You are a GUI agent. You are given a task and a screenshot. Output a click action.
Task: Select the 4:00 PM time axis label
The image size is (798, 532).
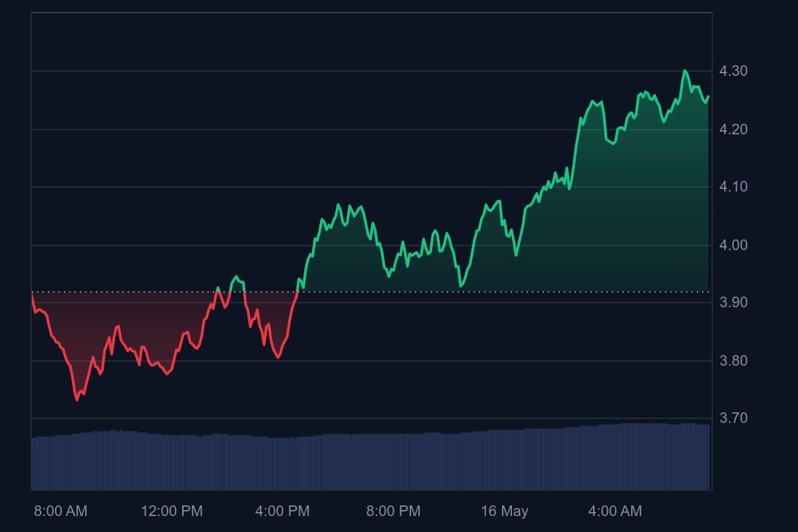pyautogui.click(x=283, y=511)
